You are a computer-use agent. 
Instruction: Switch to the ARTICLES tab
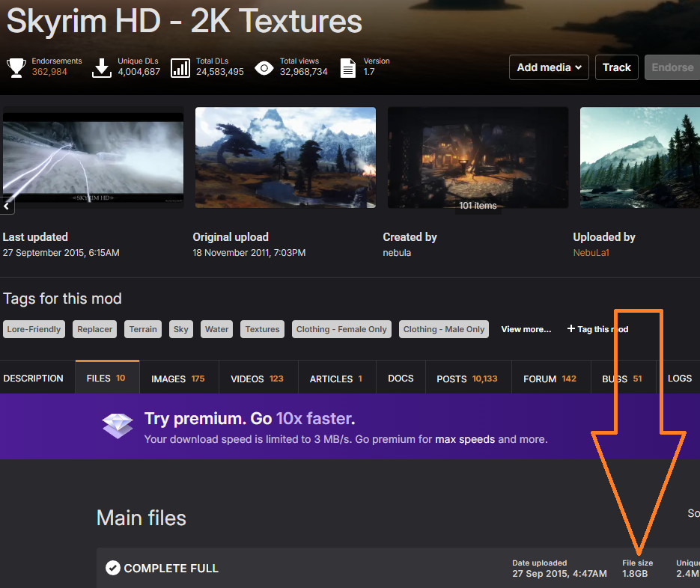[x=337, y=379]
